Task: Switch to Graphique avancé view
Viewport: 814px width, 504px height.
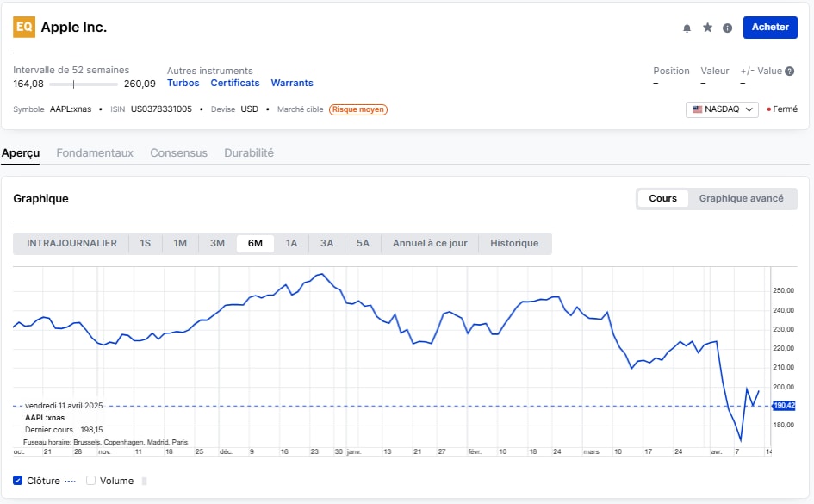Action: [741, 198]
